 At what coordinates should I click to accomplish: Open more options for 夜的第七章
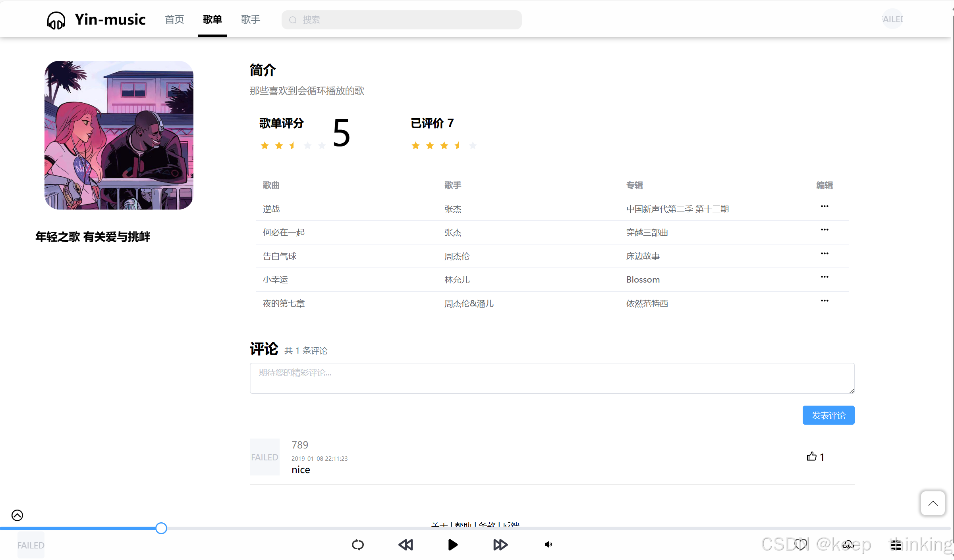pos(825,301)
